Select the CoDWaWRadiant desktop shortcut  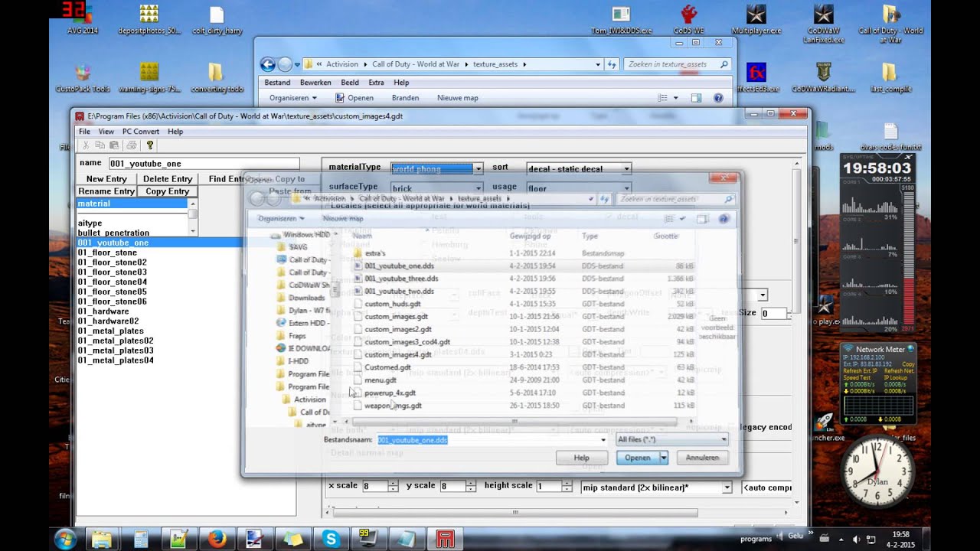824,77
